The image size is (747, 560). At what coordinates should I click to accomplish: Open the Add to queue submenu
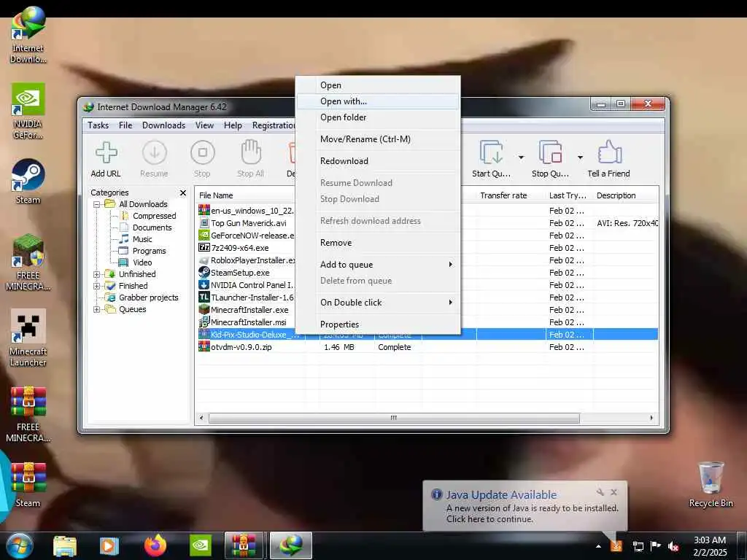pyautogui.click(x=379, y=264)
